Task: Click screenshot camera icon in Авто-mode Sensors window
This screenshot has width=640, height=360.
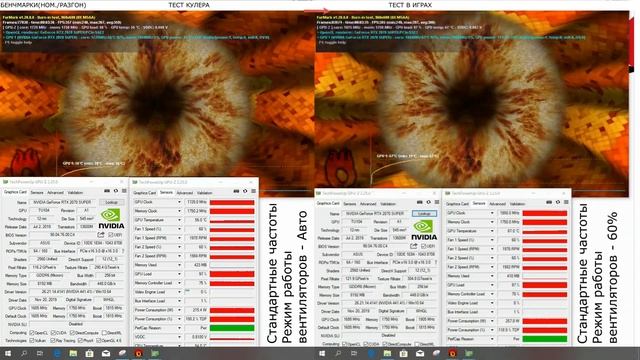Action: tap(236, 191)
